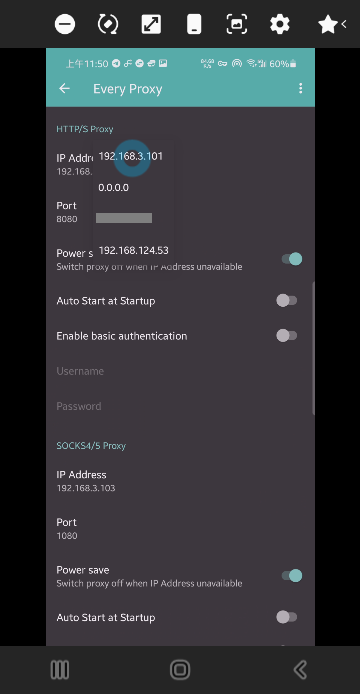Turn on Enable basic authentication switch
Image resolution: width=360 pixels, height=694 pixels.
(286, 336)
